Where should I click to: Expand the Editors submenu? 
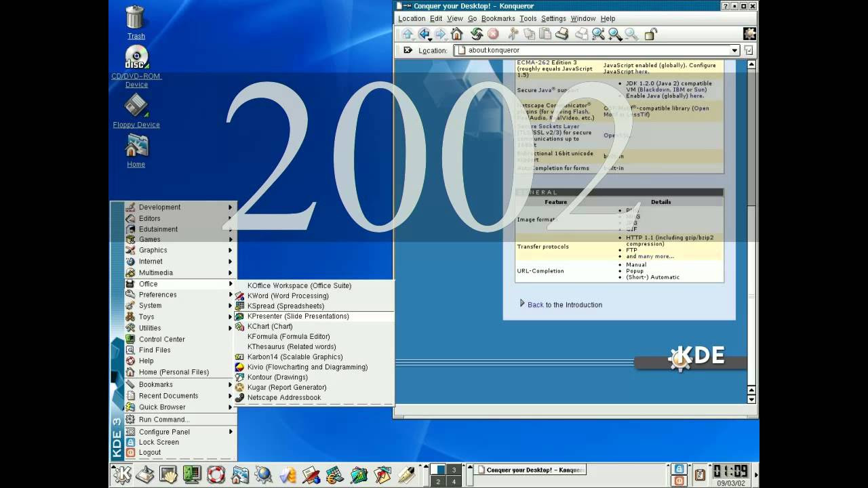179,218
